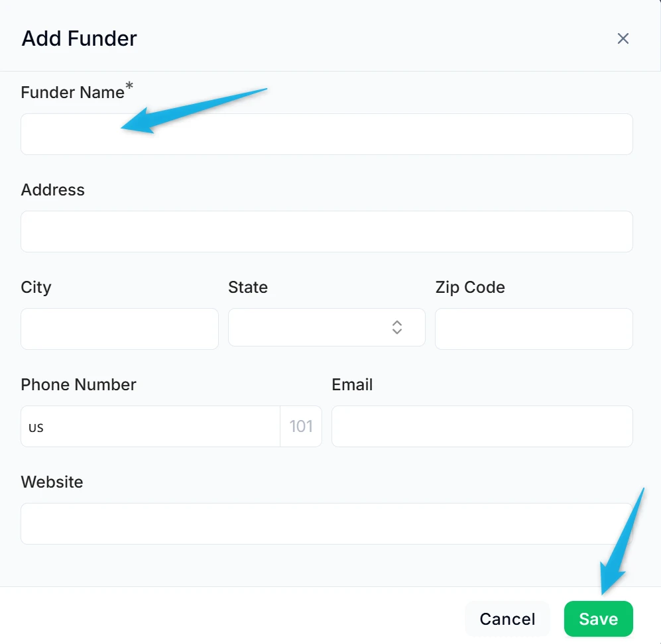This screenshot has height=644, width=661.
Task: Click the Add Funder dialog title
Action: 79,38
